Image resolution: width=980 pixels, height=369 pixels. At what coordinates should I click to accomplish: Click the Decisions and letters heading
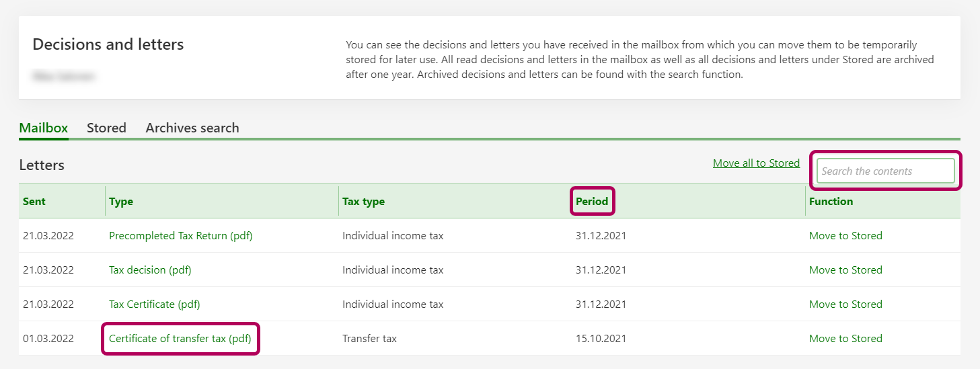pos(108,45)
